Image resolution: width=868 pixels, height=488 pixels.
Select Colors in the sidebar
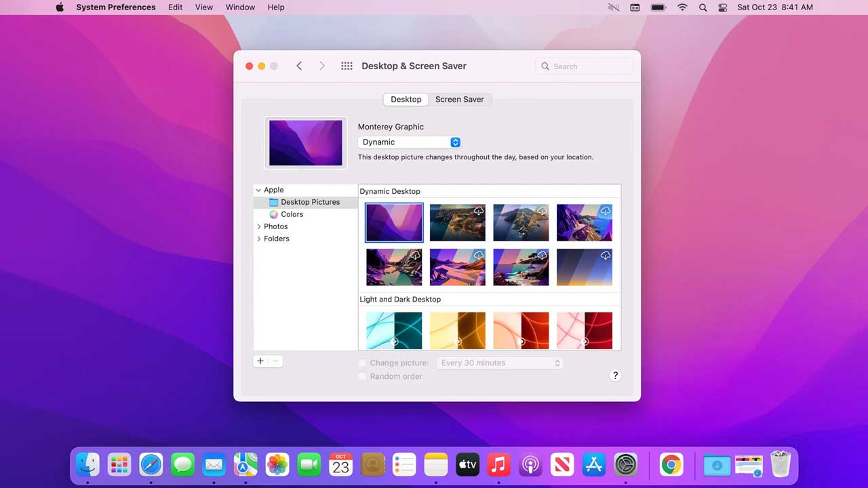(306, 214)
